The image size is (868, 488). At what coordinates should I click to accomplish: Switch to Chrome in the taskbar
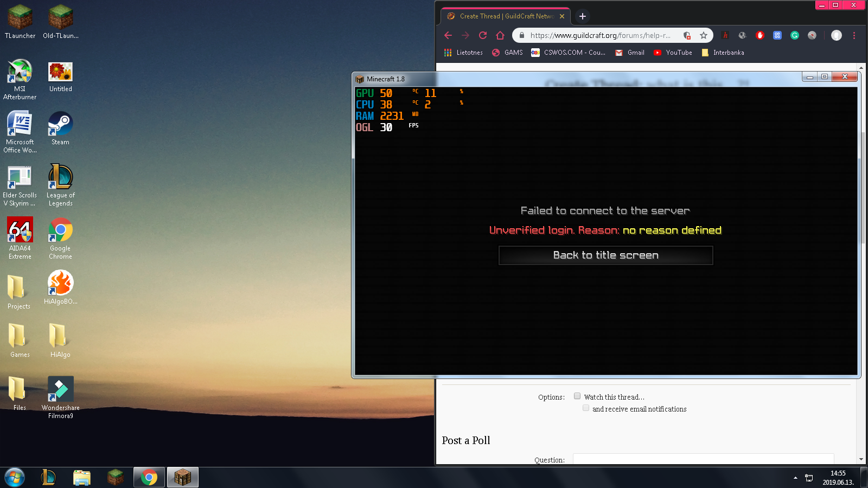[x=149, y=477]
